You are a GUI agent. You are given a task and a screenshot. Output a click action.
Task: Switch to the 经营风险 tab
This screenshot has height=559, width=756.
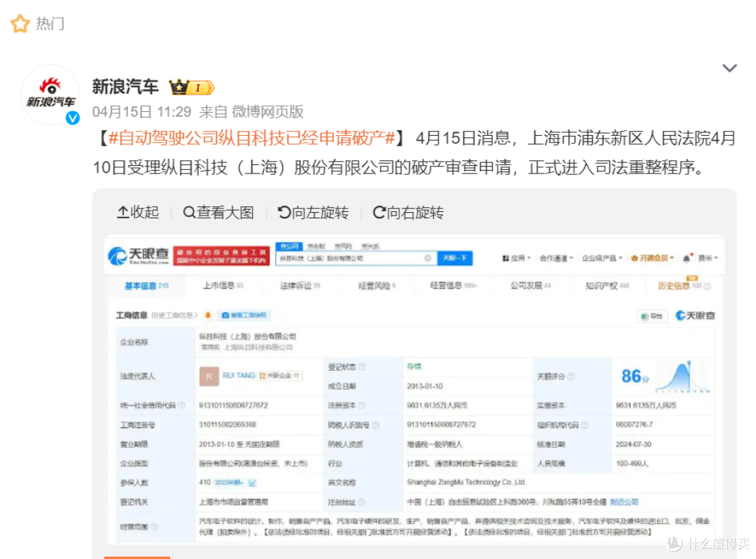(x=377, y=285)
